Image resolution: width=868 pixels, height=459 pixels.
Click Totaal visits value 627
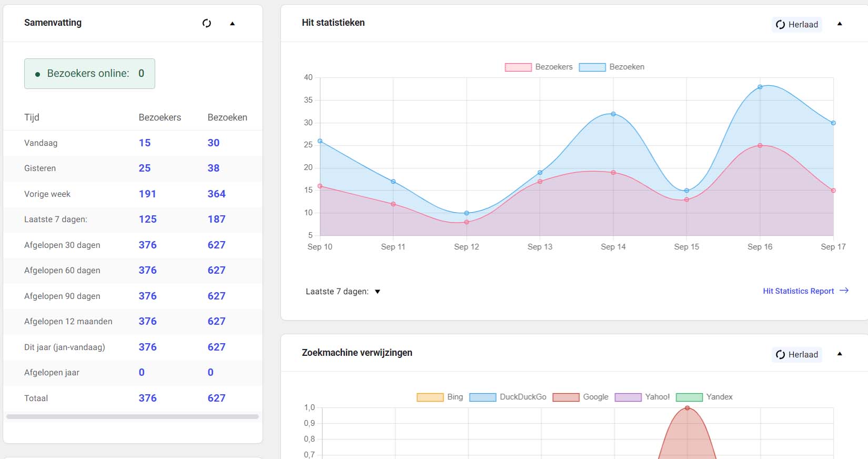point(216,398)
